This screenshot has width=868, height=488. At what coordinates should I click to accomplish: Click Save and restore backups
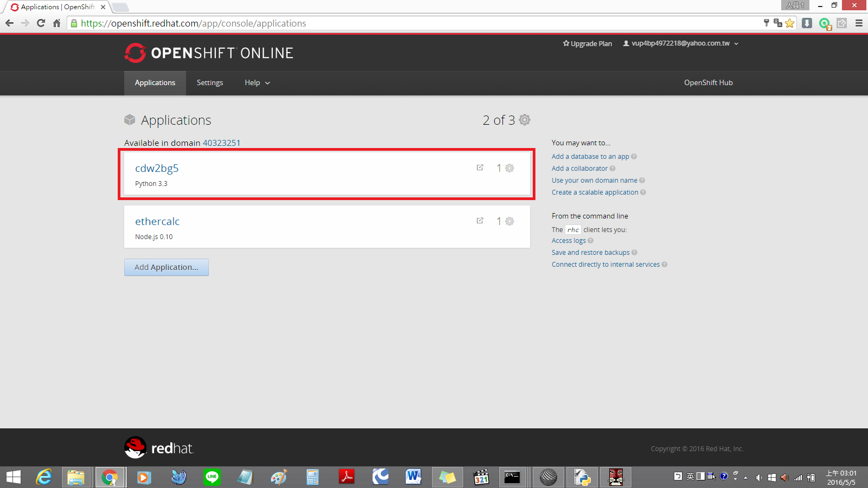pos(591,253)
